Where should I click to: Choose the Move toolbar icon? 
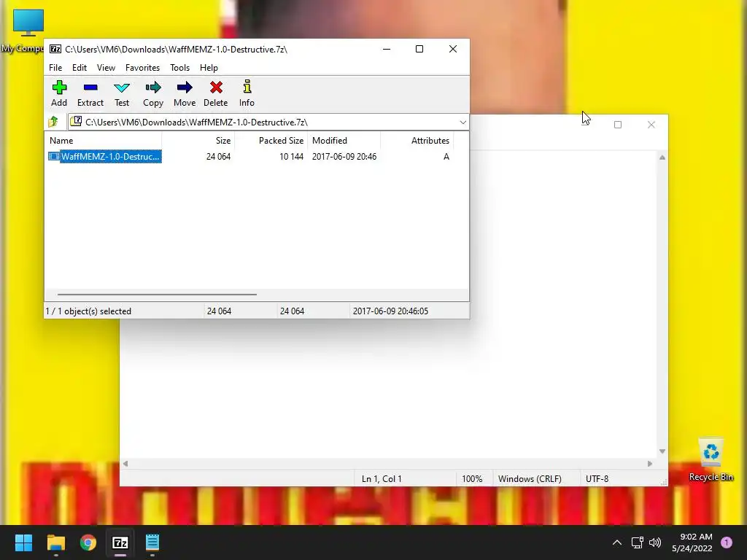(x=185, y=87)
